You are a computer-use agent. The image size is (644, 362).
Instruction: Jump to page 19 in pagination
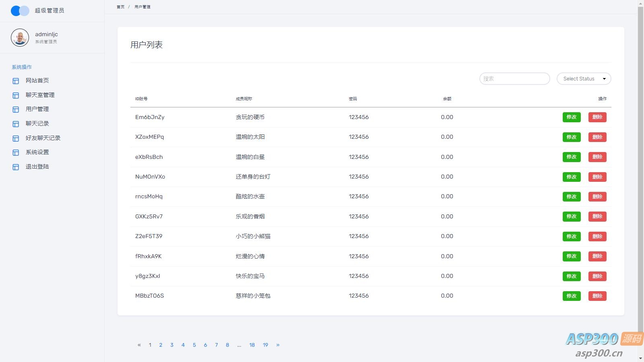pos(265,345)
